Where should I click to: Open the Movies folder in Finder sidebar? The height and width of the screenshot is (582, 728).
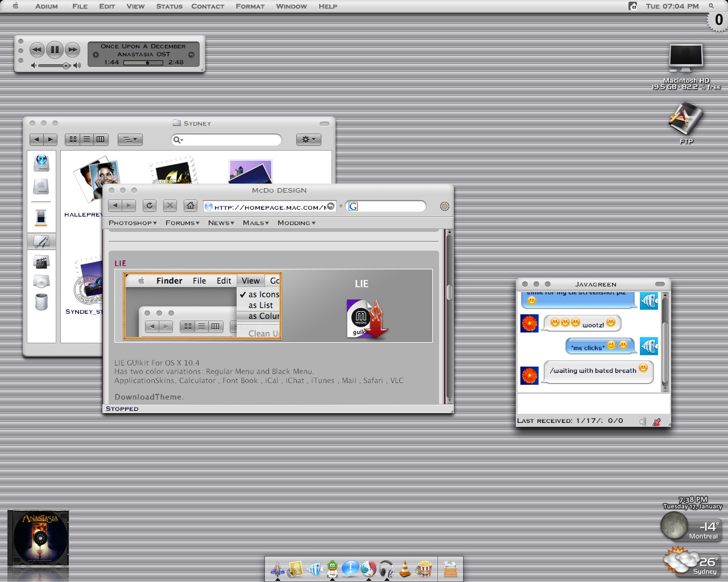click(x=42, y=261)
